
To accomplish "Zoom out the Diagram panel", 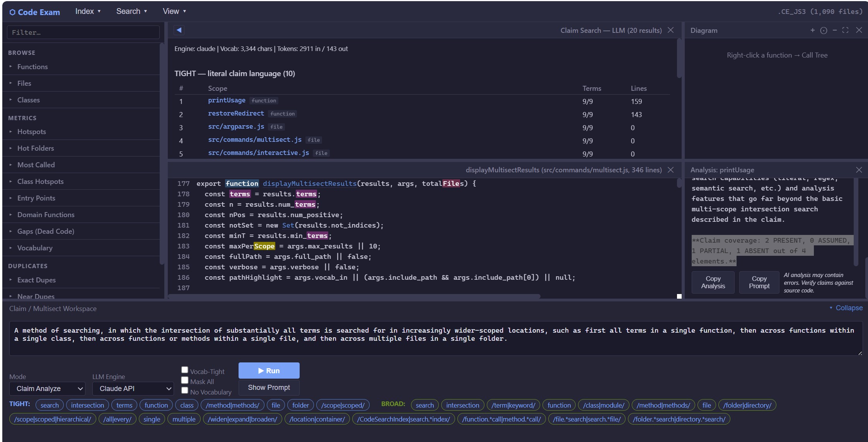I will (834, 30).
